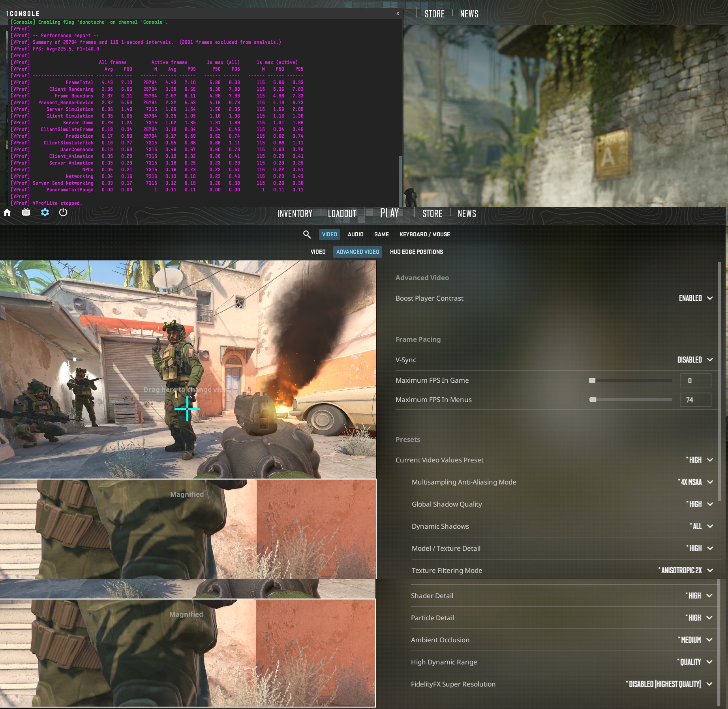Select the "Client Rendering" row label
Image resolution: width=728 pixels, height=709 pixels.
pyautogui.click(x=71, y=89)
